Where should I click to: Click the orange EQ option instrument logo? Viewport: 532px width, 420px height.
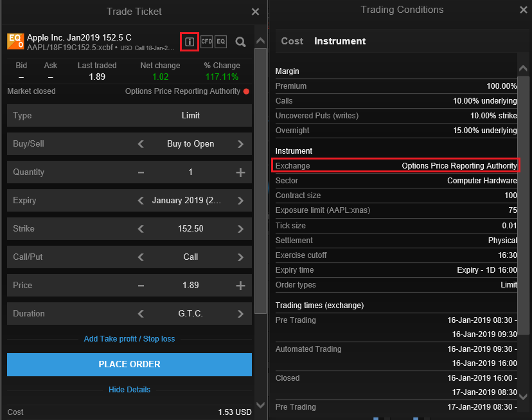(x=15, y=41)
